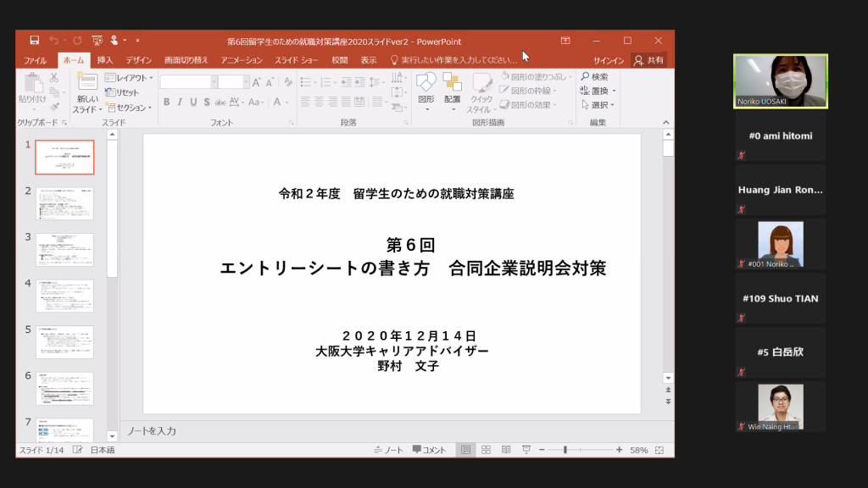The image size is (868, 488).
Task: Toggle the ノート notes pane button
Action: click(388, 450)
